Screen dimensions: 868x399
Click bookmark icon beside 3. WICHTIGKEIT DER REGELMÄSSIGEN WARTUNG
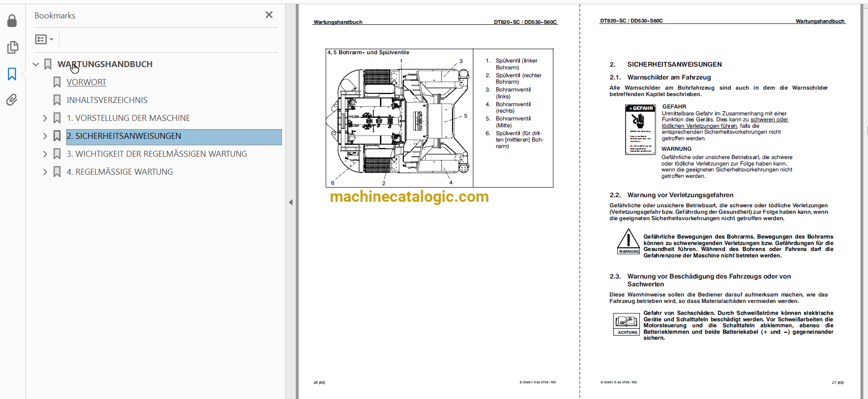(x=57, y=154)
